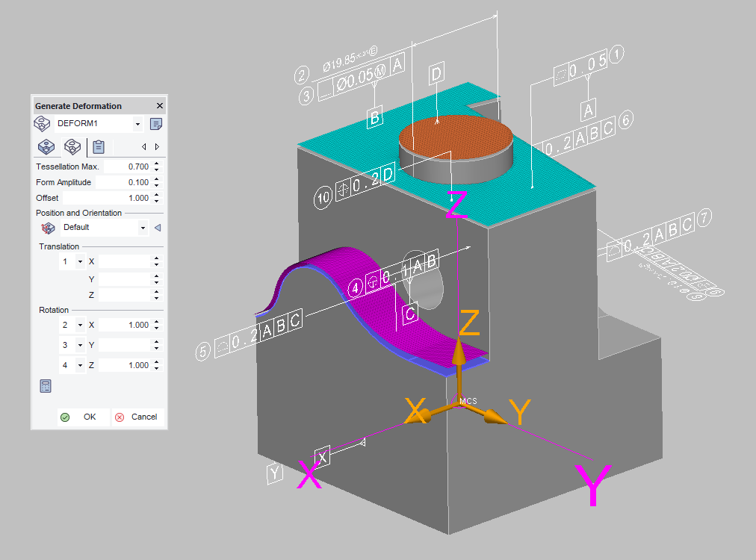Screen dimensions: 756x560
Task: Select datum label D above the cylinder
Action: click(436, 74)
